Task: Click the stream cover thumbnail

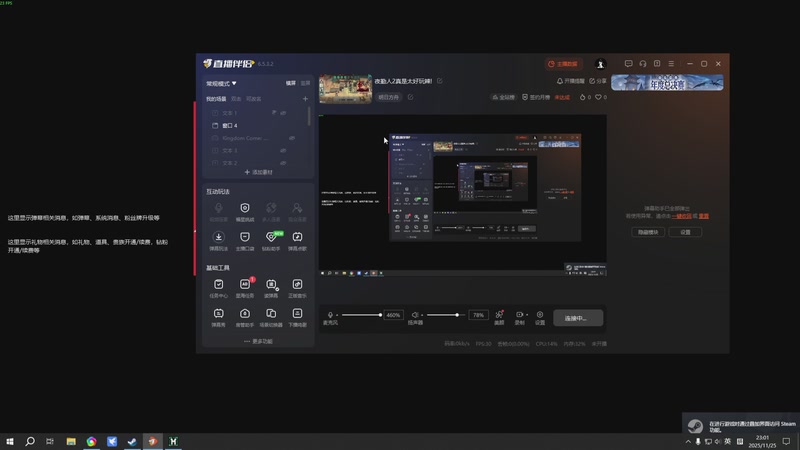Action: [x=345, y=89]
